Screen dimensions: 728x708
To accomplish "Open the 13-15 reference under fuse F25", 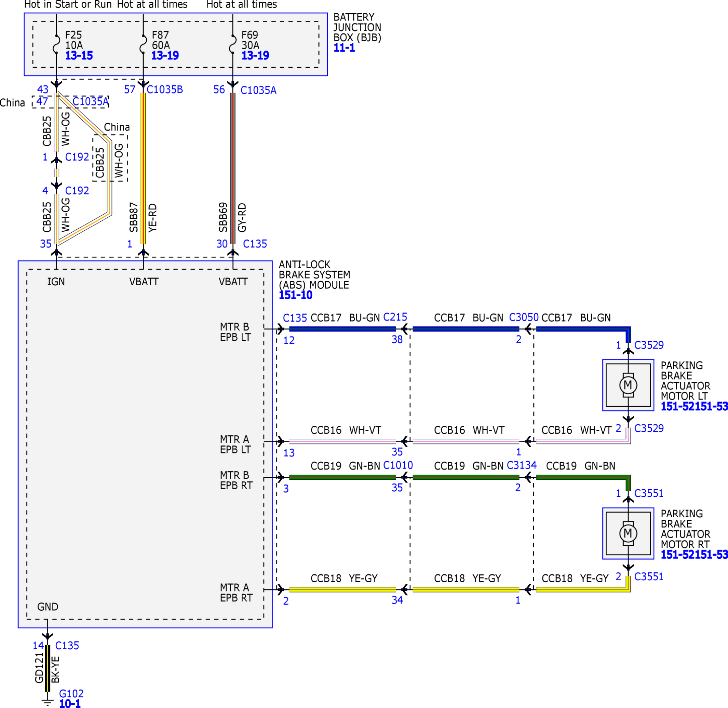I will (x=79, y=55).
